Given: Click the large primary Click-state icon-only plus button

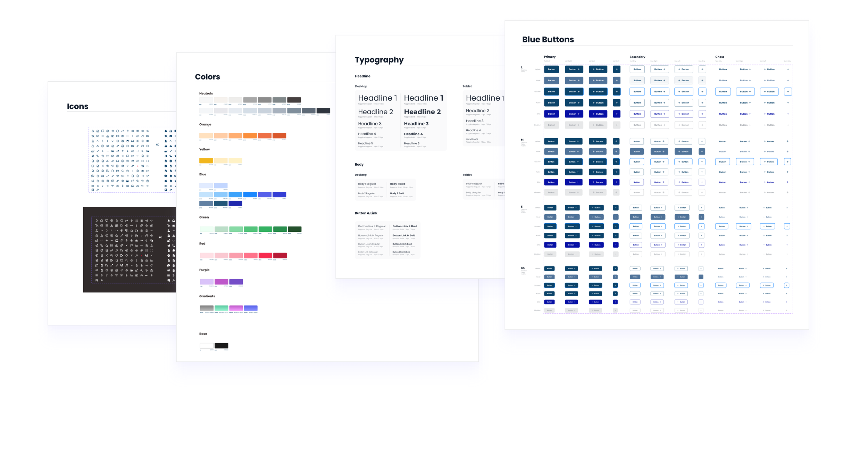Looking at the screenshot, I should pos(617,114).
